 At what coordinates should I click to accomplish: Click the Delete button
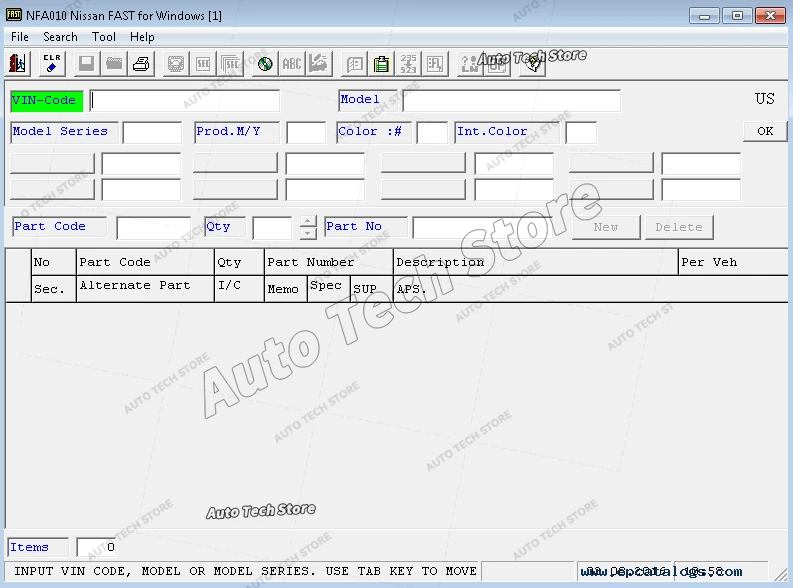coord(679,227)
